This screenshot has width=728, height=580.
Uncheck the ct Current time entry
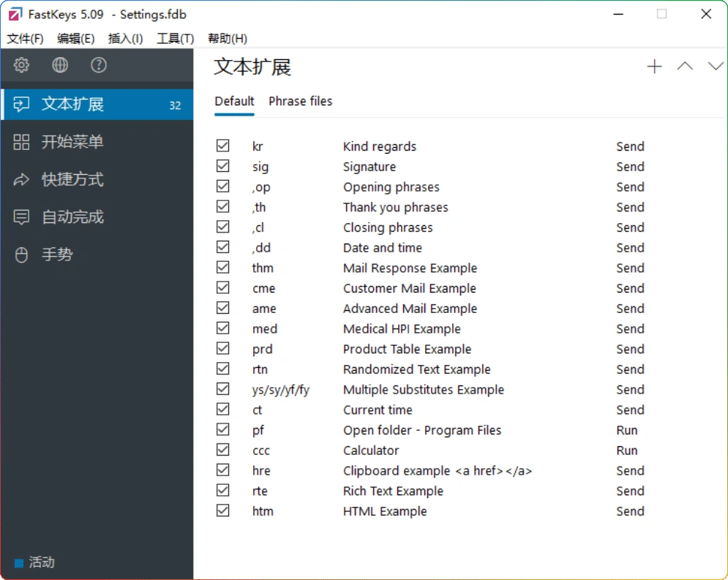tap(223, 409)
